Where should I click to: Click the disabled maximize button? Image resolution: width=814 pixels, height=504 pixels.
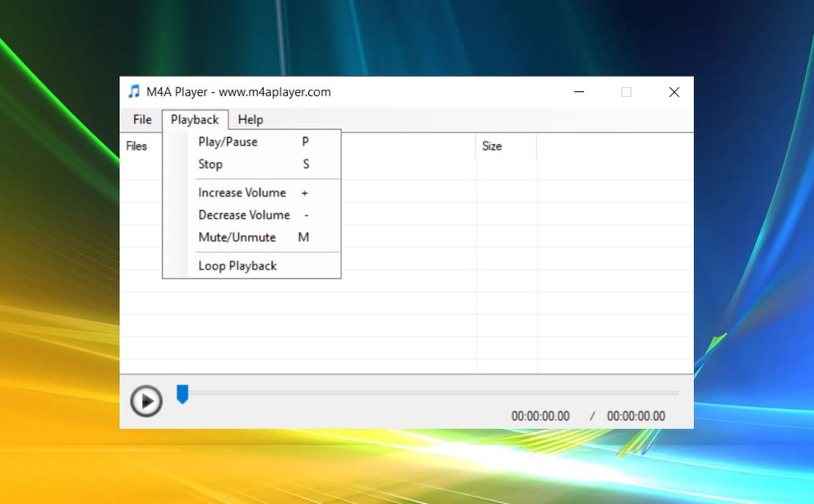(626, 92)
